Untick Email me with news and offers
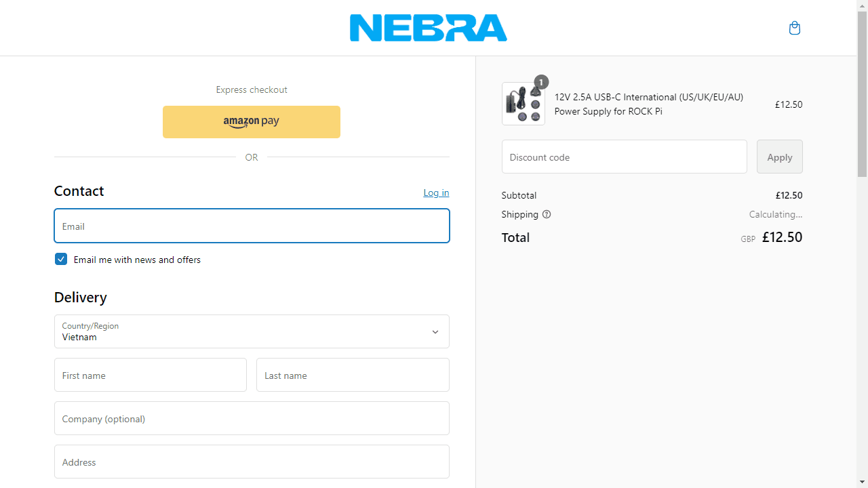Viewport: 868px width, 488px height. [61, 259]
